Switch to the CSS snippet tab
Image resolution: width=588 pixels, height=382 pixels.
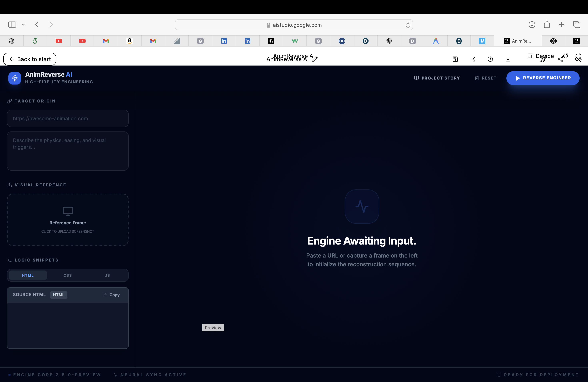67,275
